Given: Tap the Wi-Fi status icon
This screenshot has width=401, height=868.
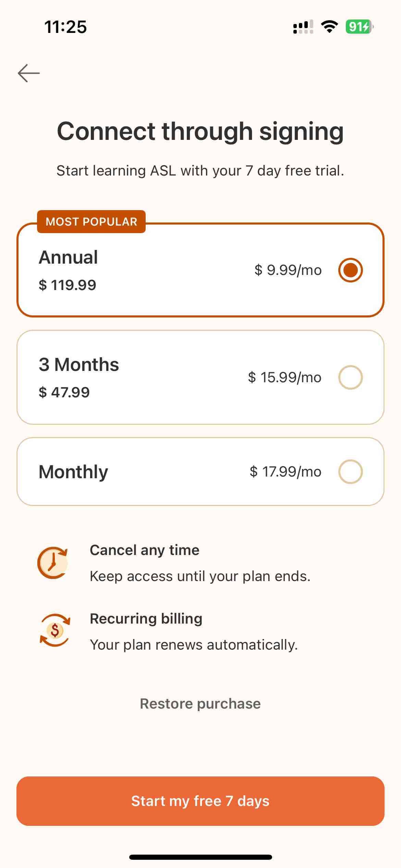Looking at the screenshot, I should pyautogui.click(x=329, y=26).
